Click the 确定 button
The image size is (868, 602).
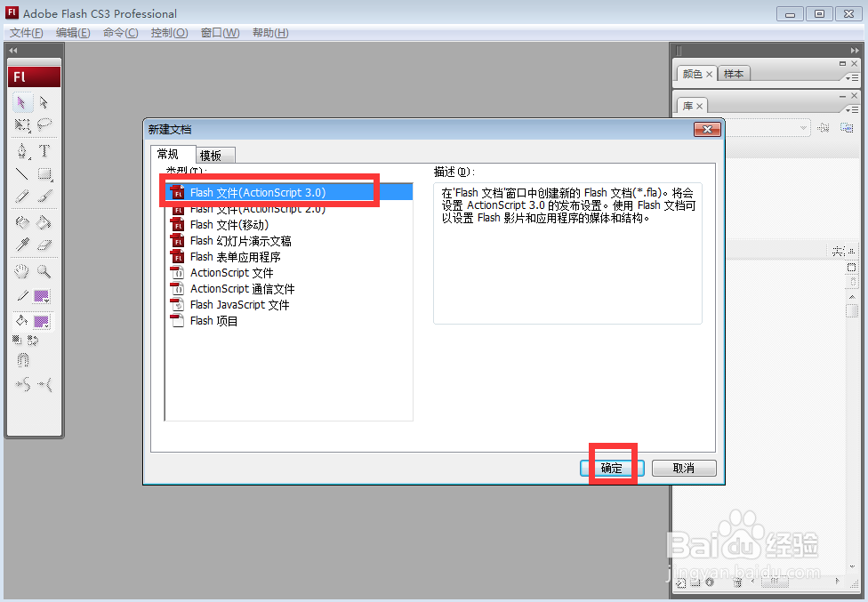(x=612, y=468)
